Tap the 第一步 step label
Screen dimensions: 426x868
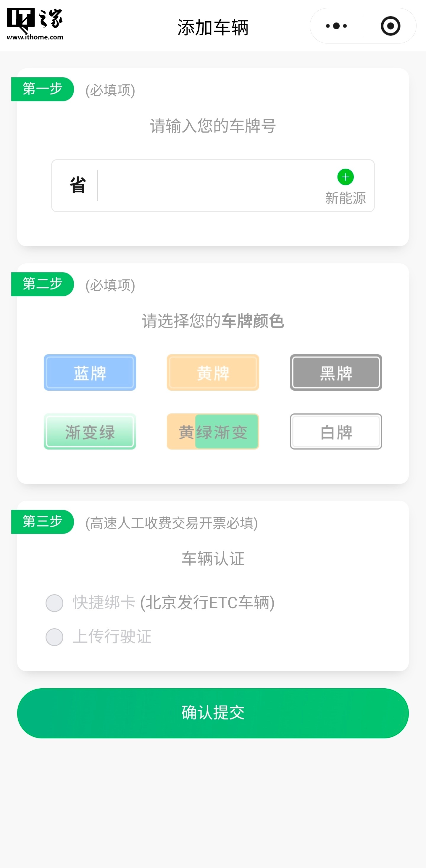42,89
